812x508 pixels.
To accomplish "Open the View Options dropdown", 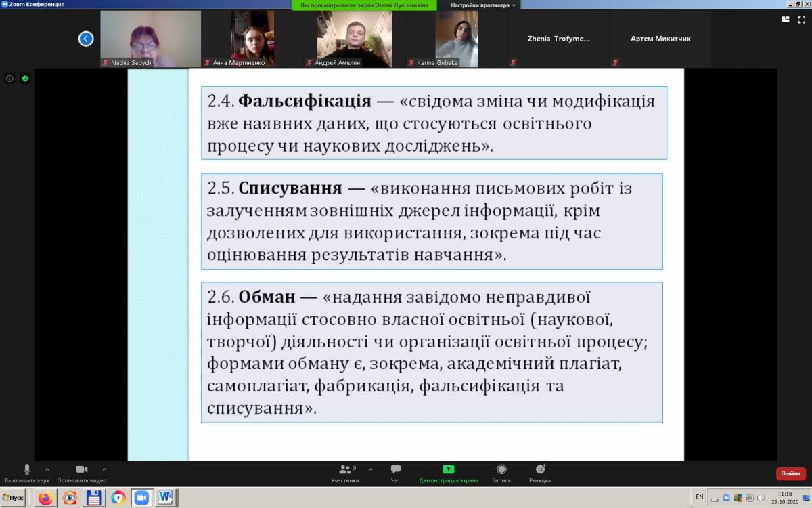I will (483, 5).
